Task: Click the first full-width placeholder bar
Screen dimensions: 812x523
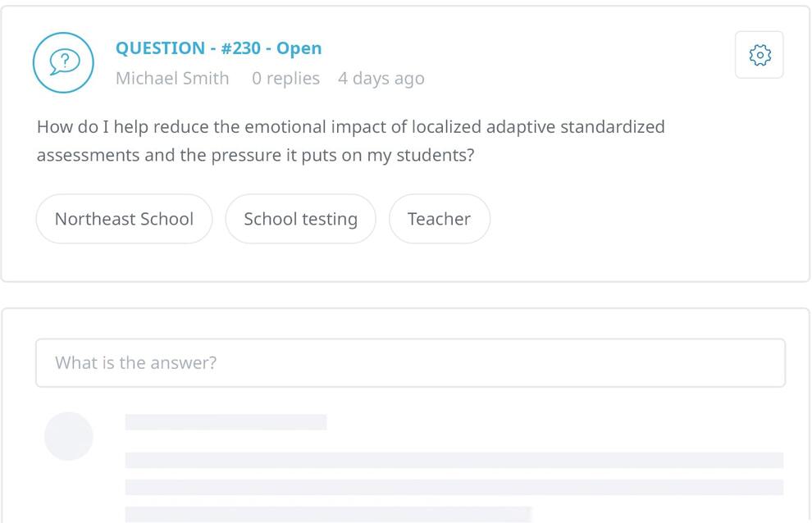Action: coord(454,461)
